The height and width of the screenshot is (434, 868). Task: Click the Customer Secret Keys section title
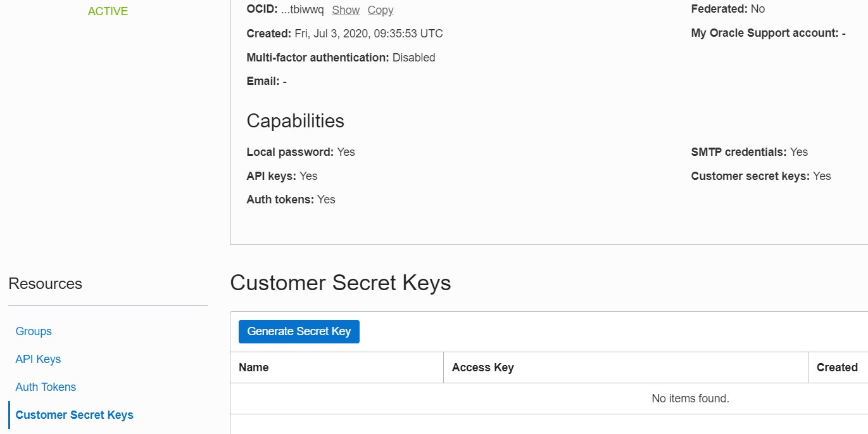coord(340,283)
